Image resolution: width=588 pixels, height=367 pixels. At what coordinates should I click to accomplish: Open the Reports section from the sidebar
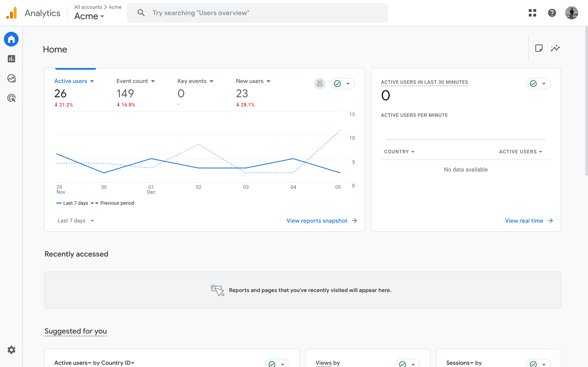point(11,59)
